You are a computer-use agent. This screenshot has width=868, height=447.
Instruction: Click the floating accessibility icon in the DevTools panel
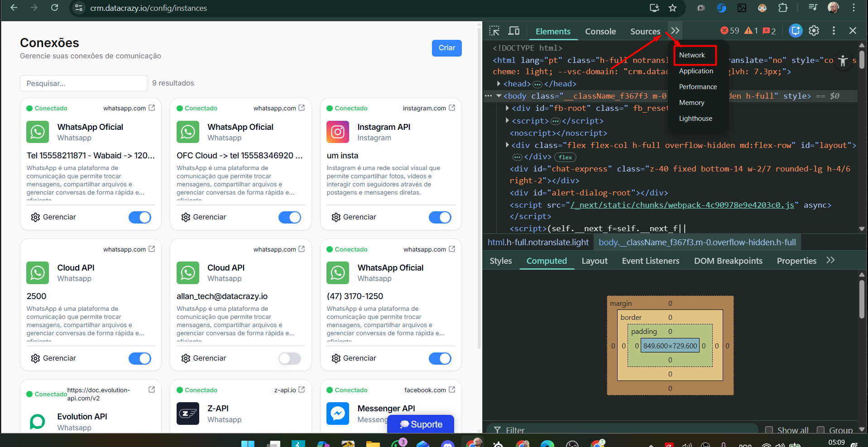pos(843,61)
